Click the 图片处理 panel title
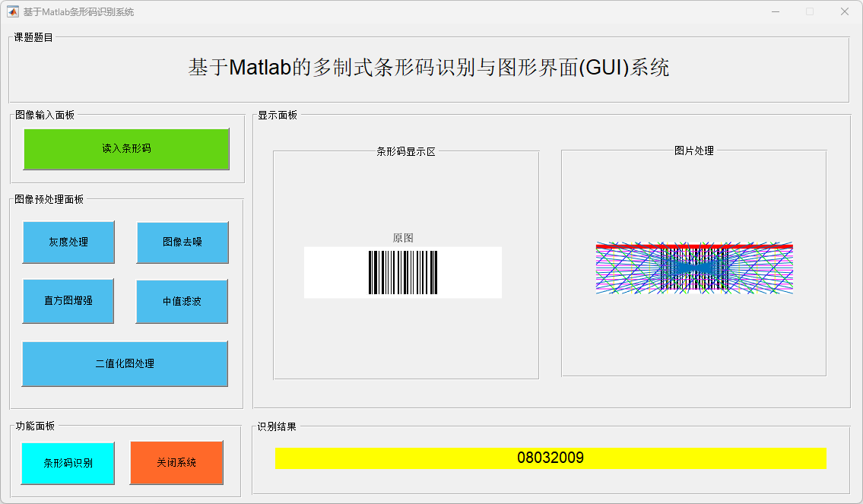The height and width of the screenshot is (504, 863). pyautogui.click(x=693, y=151)
